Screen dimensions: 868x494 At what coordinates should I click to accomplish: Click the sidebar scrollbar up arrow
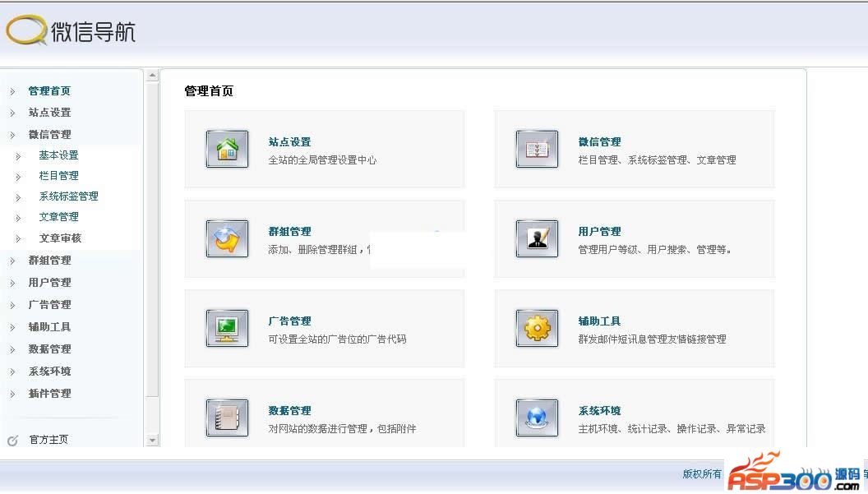coord(152,76)
